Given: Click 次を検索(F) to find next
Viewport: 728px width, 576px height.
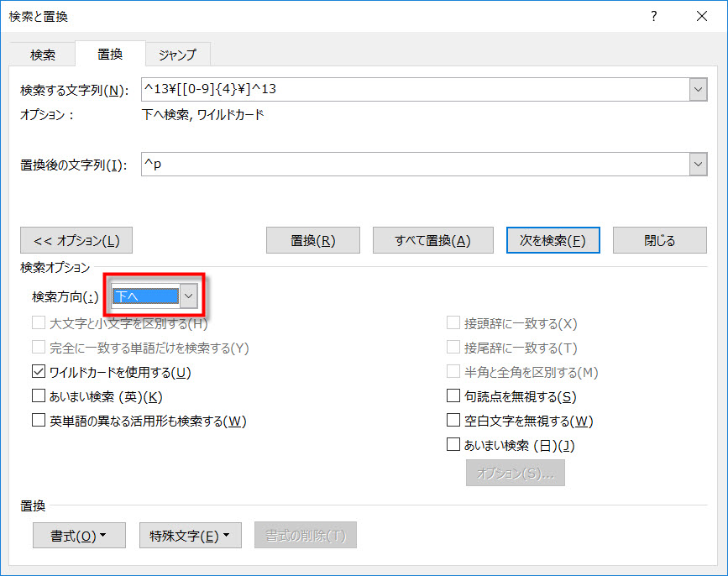Looking at the screenshot, I should [x=553, y=240].
